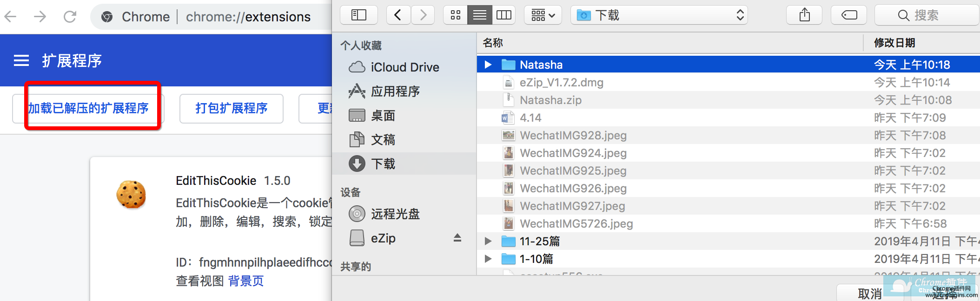Select eZip_V1.7.2.dmg file

728,82
